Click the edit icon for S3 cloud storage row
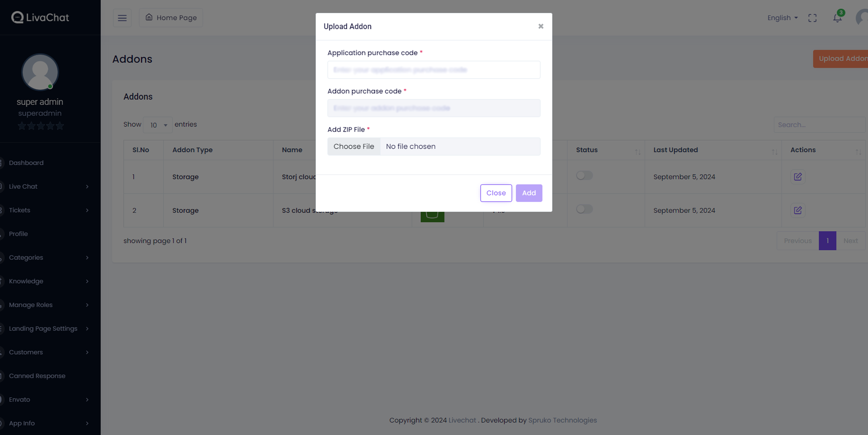Screen dimensions: 868x435 coord(797,210)
